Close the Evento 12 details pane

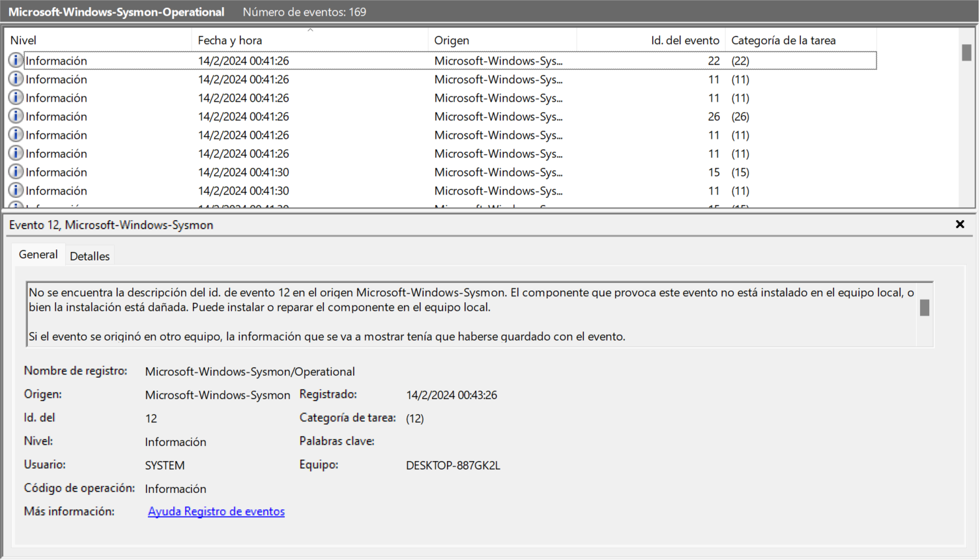pos(960,224)
